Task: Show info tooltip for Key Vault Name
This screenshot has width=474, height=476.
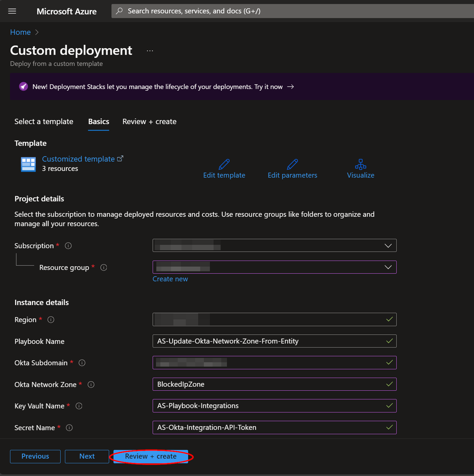Action: (x=79, y=406)
